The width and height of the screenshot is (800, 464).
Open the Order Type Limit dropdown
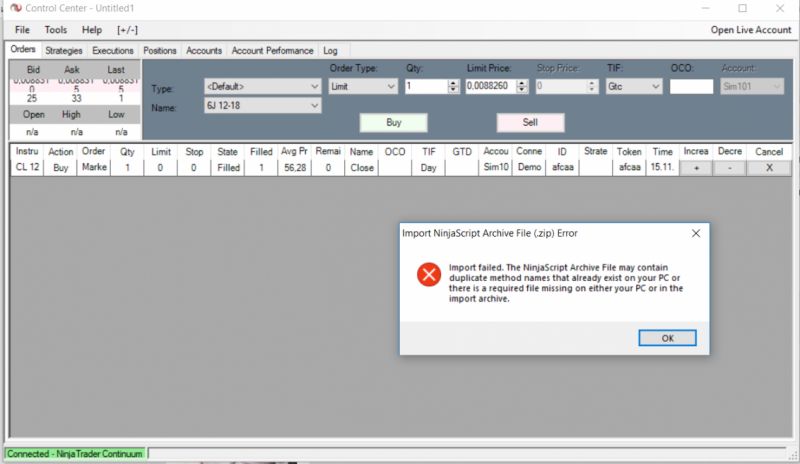pyautogui.click(x=363, y=86)
